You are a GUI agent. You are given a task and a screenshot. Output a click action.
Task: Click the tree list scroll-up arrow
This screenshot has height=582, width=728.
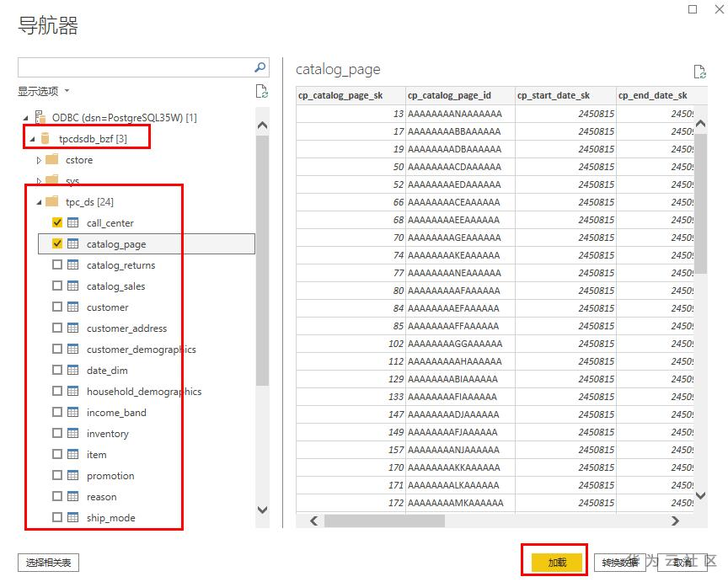[262, 125]
